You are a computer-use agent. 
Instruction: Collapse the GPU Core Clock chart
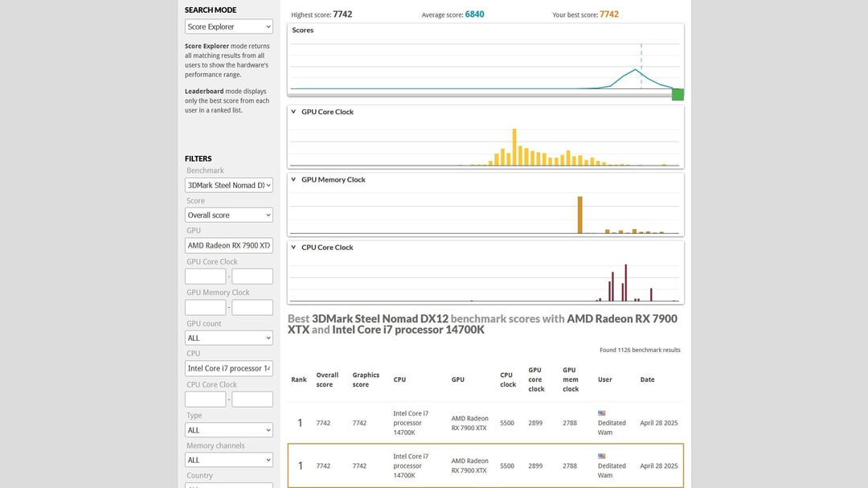293,111
